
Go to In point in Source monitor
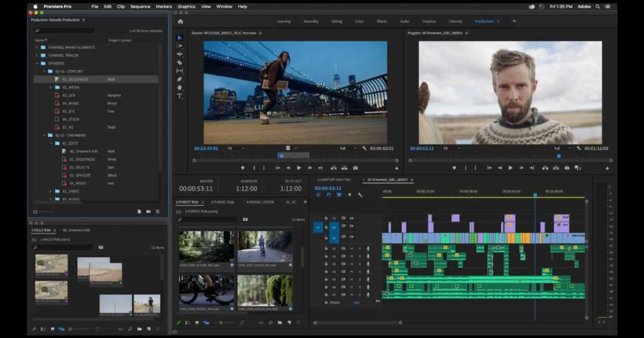(277, 168)
